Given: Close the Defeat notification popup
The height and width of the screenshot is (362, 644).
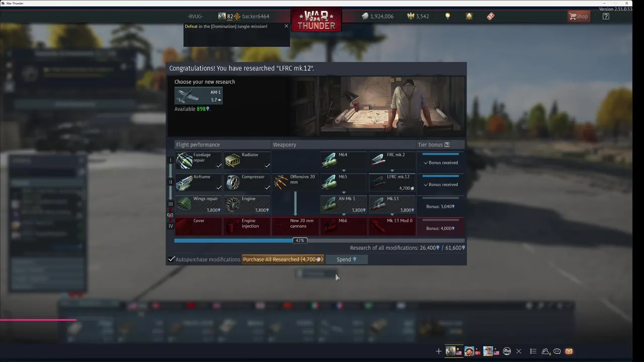Looking at the screenshot, I should (x=286, y=26).
